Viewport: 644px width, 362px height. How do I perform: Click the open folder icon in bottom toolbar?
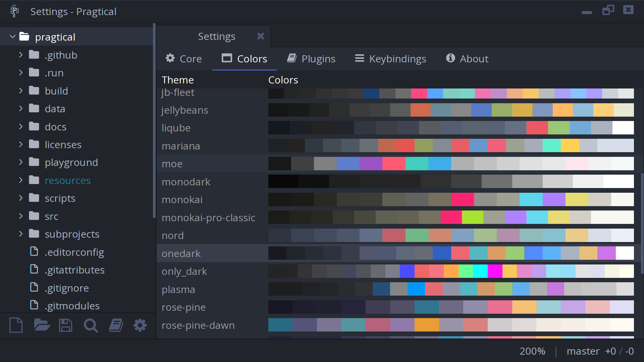point(42,325)
